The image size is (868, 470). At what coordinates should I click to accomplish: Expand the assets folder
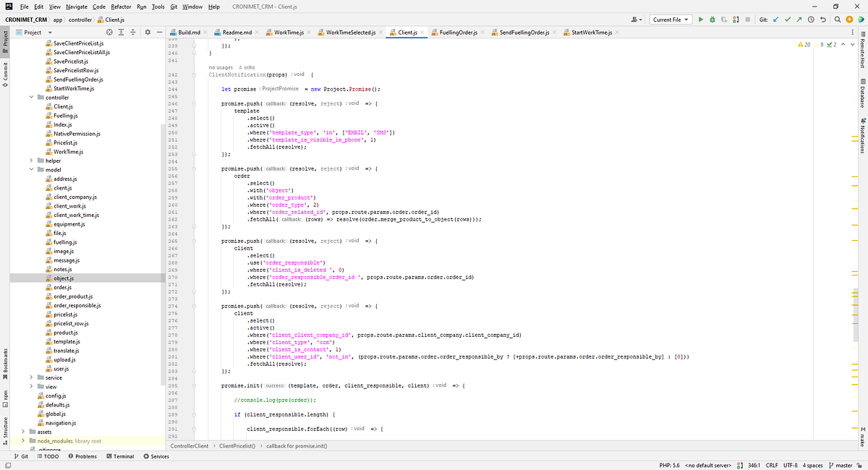[23, 432]
